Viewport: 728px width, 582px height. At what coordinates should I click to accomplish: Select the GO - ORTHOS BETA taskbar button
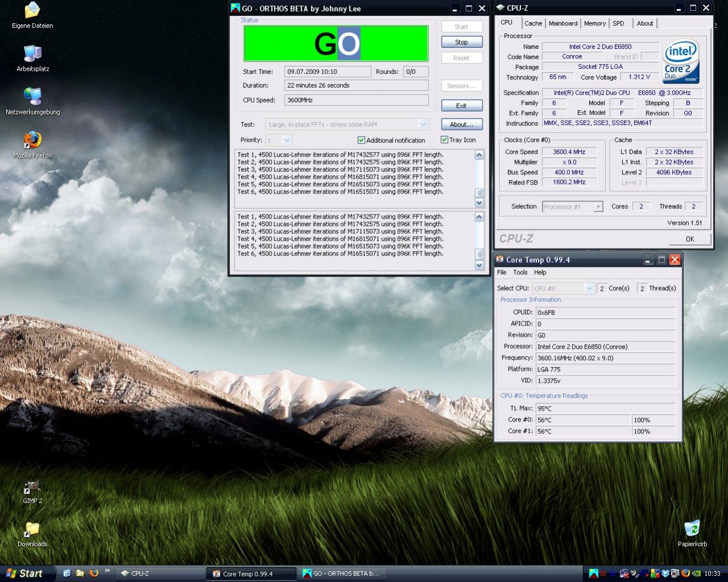343,573
